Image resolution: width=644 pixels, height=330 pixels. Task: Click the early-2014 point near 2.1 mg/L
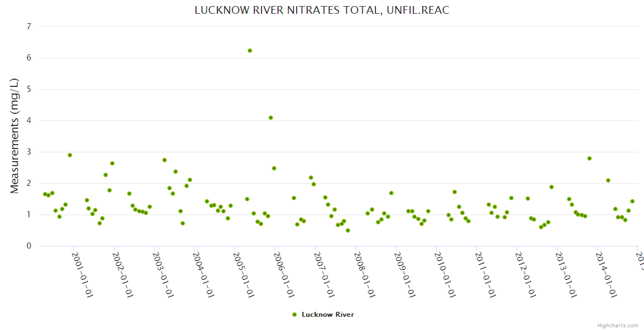click(x=608, y=180)
